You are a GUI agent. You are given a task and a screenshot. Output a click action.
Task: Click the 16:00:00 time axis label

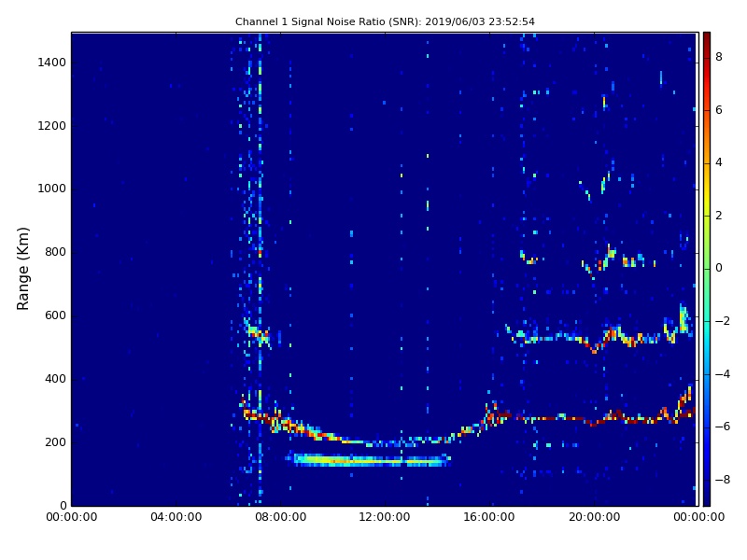(x=489, y=517)
